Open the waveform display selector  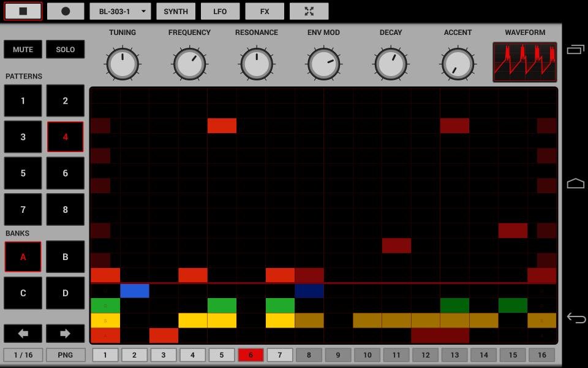coord(525,63)
